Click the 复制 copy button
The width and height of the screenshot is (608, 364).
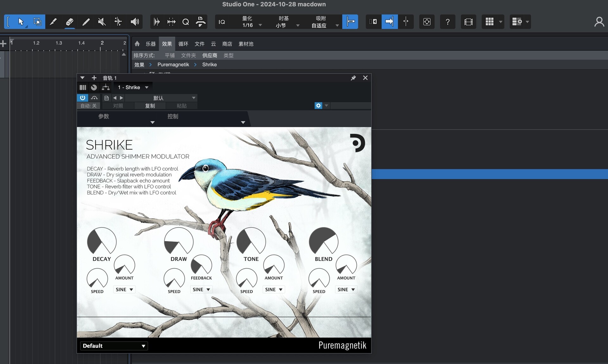[150, 106]
